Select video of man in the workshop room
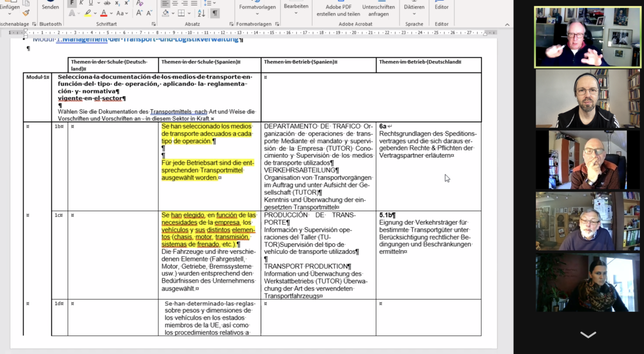Image resolution: width=644 pixels, height=354 pixels. pyautogui.click(x=588, y=221)
